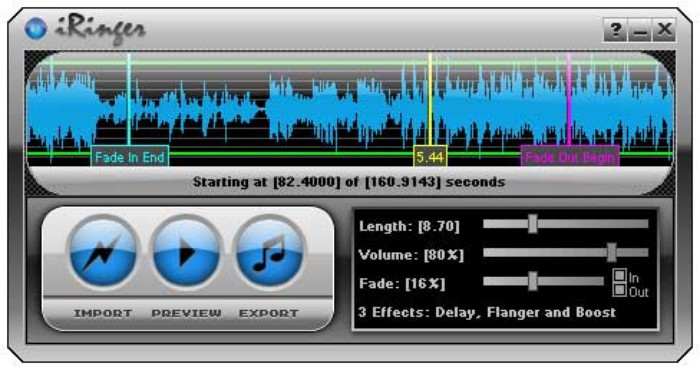Click the Volume: [80%] value
Image resolution: width=700 pixels, height=370 pixels.
tap(411, 255)
